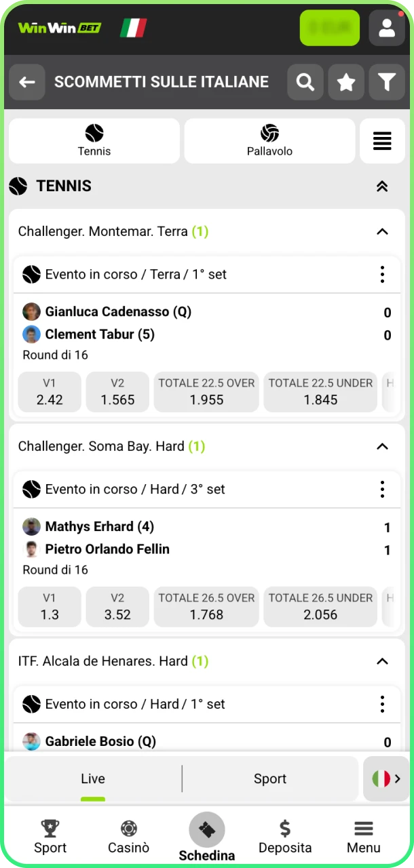Open the full sports list hamburger icon

tap(382, 141)
